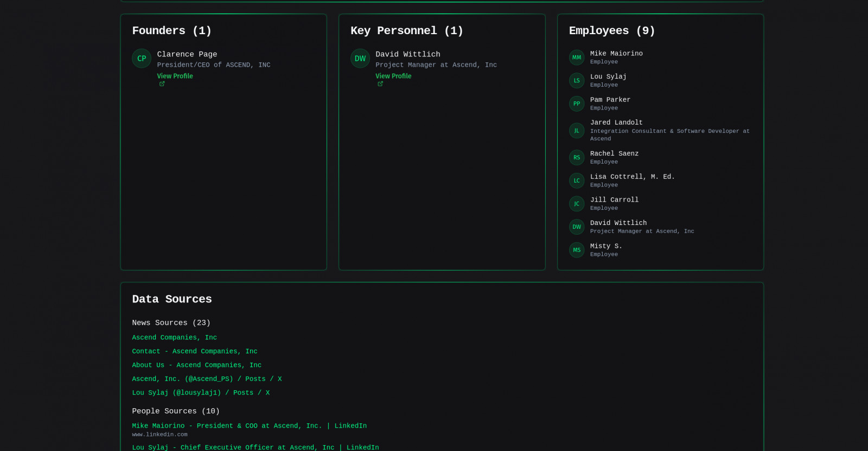
Task: Click Misty S.'s MS avatar
Action: click(577, 250)
